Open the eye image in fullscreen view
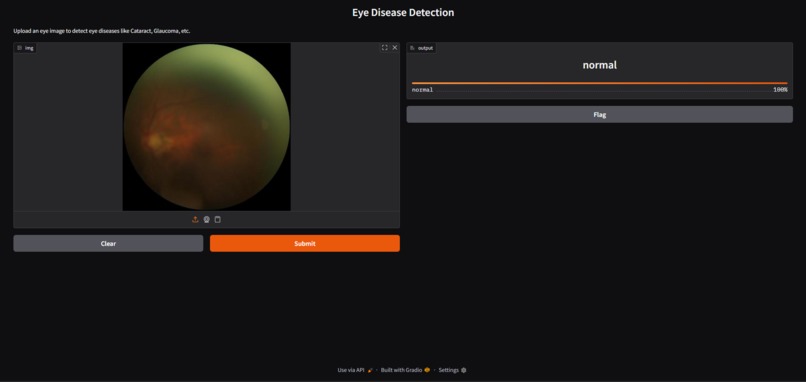This screenshot has height=382, width=806. 384,48
